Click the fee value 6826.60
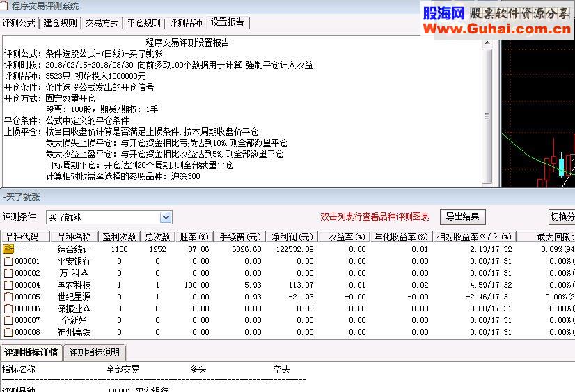Image resolution: width=575 pixels, height=392 pixels. click(247, 249)
